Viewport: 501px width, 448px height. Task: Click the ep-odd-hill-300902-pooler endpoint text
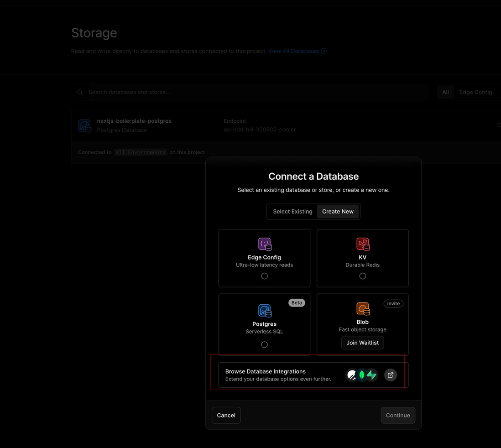(260, 130)
